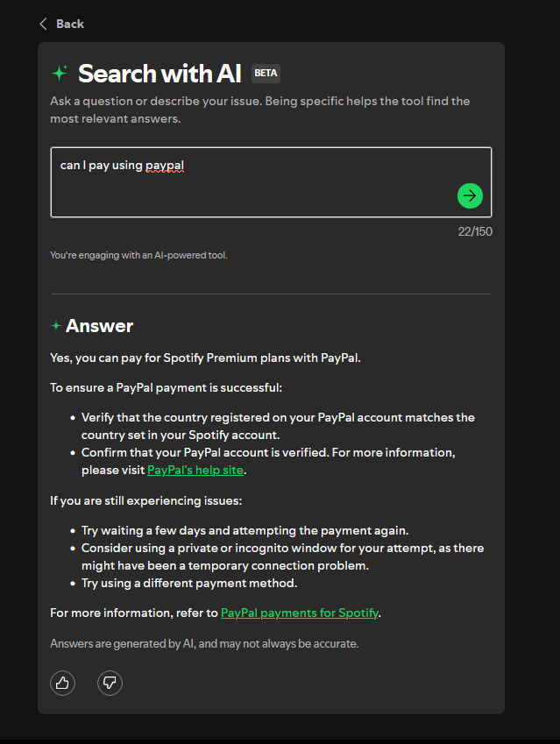
Task: Click the green sparkle icon next to Answer
Action: pos(56,326)
